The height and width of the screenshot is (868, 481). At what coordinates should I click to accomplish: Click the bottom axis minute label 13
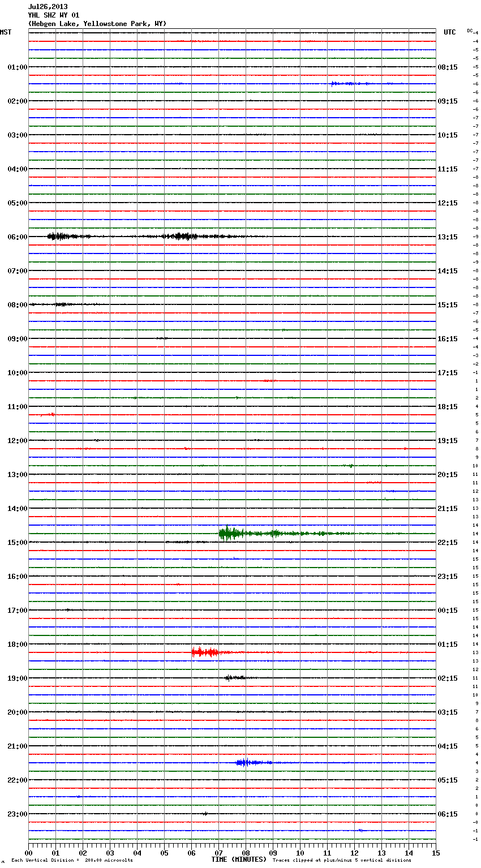click(x=381, y=853)
